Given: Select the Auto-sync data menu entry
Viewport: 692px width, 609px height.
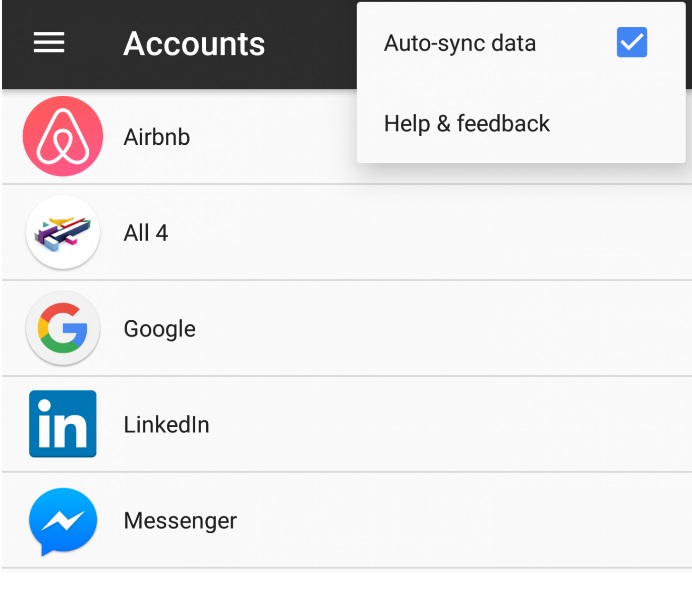Looking at the screenshot, I should [x=521, y=43].
